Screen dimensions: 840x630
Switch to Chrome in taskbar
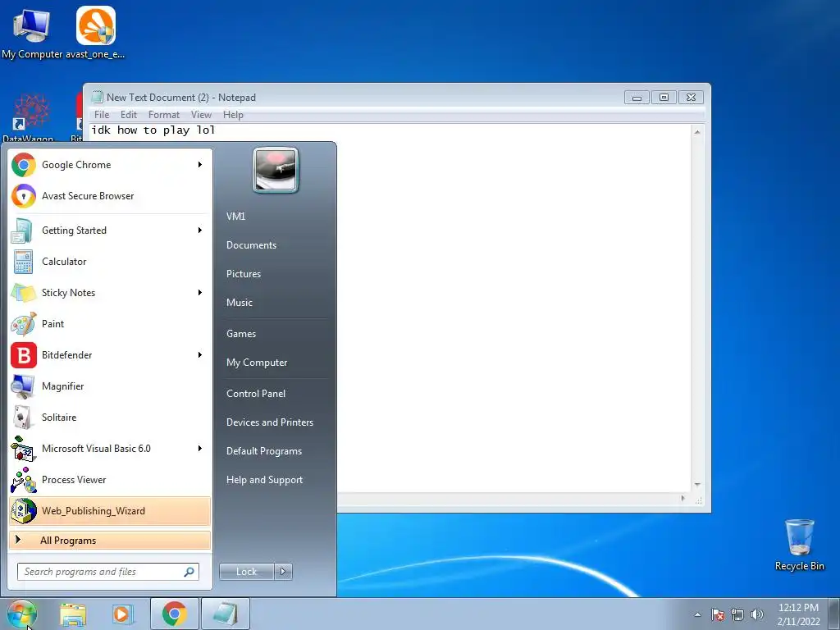coord(175,614)
